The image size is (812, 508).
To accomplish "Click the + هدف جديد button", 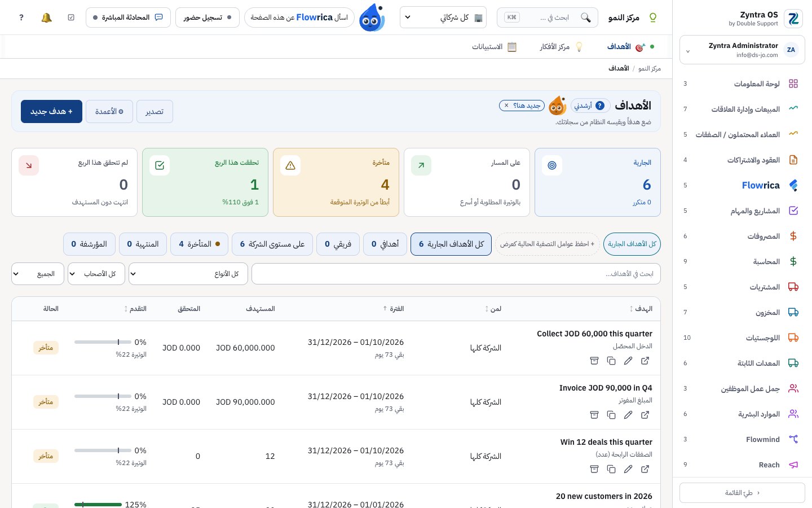I will [51, 111].
